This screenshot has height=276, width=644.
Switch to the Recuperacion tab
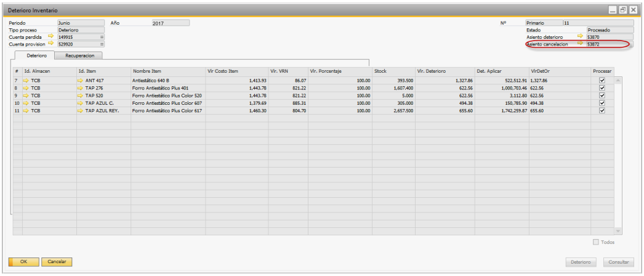coord(78,55)
